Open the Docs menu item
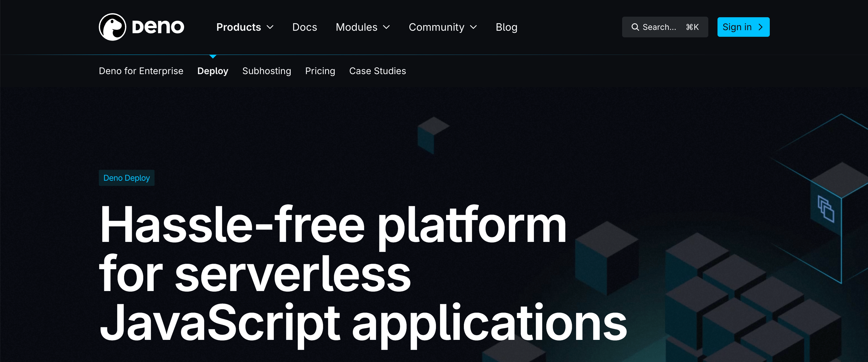Image resolution: width=868 pixels, height=362 pixels. (305, 27)
